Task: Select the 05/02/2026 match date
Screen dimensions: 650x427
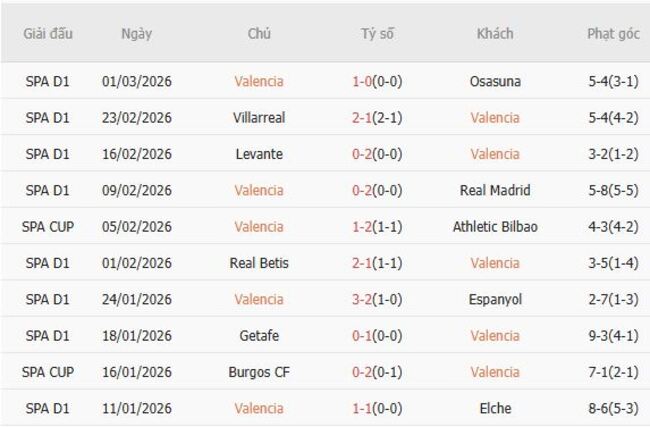Action: (x=137, y=226)
